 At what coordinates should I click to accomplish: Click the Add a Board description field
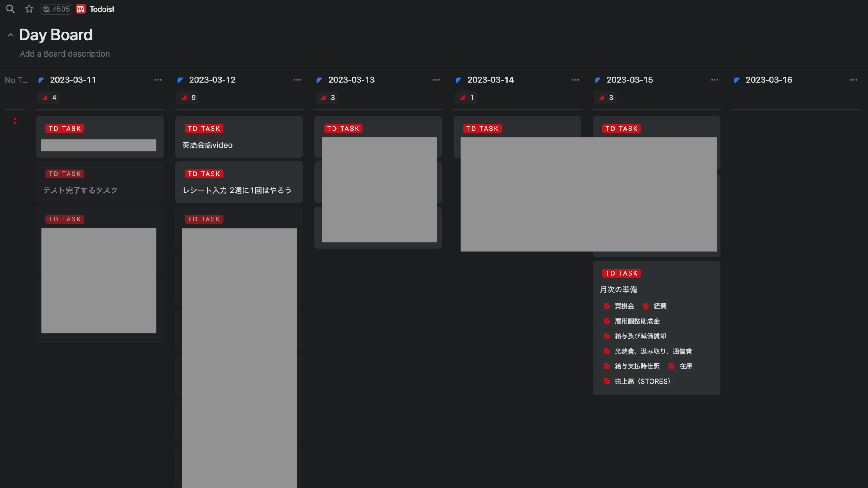coord(65,54)
